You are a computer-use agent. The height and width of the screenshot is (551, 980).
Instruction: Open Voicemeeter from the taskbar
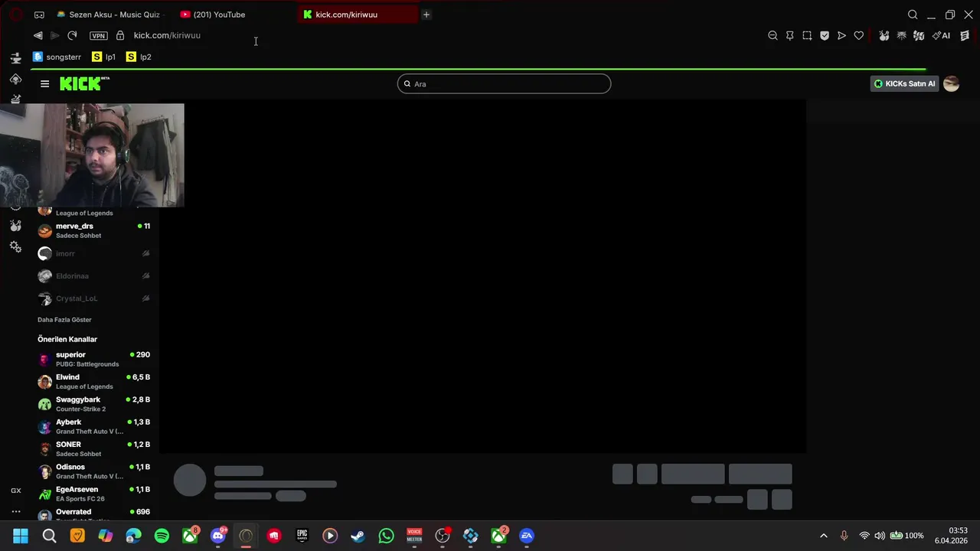[x=414, y=536]
